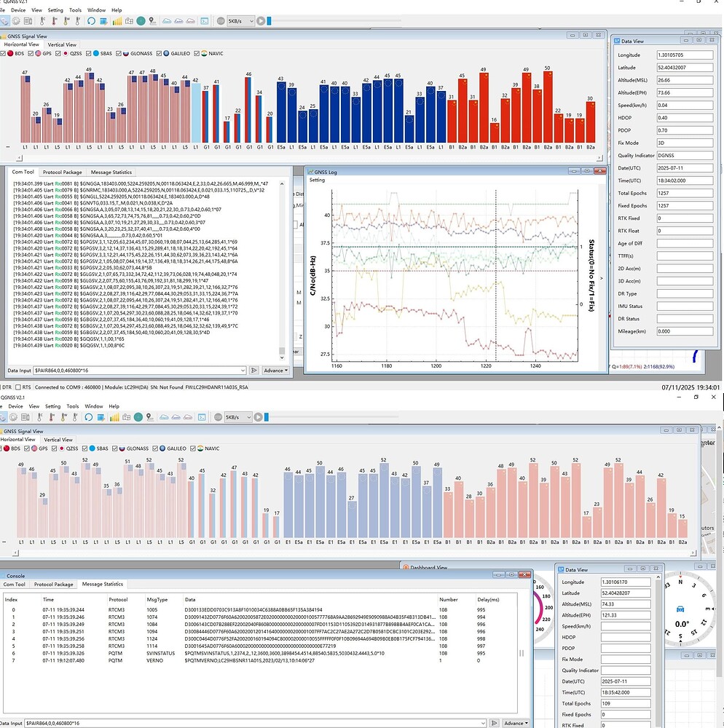Open the Setting menu in the lower QGNSS window
The image size is (724, 728).
pos(52,406)
